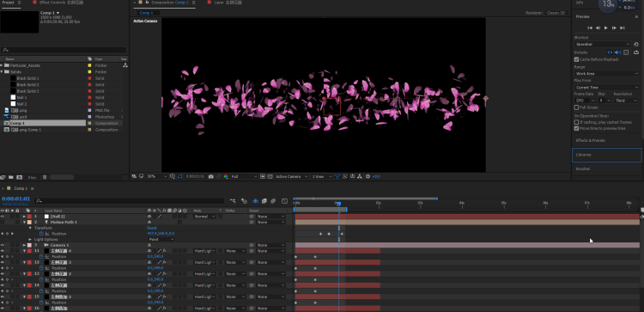The width and height of the screenshot is (644, 312).
Task: Open the Preview panel menu icon
Action: [637, 17]
